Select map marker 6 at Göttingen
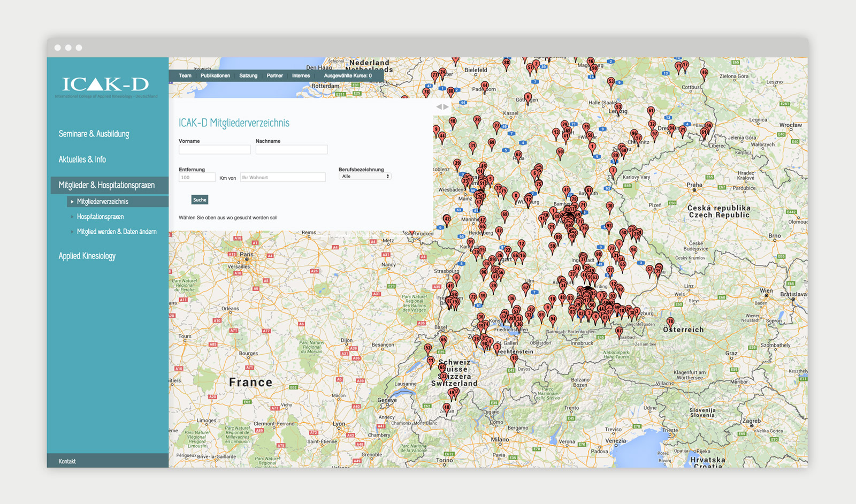The height and width of the screenshot is (504, 856). pos(528,98)
